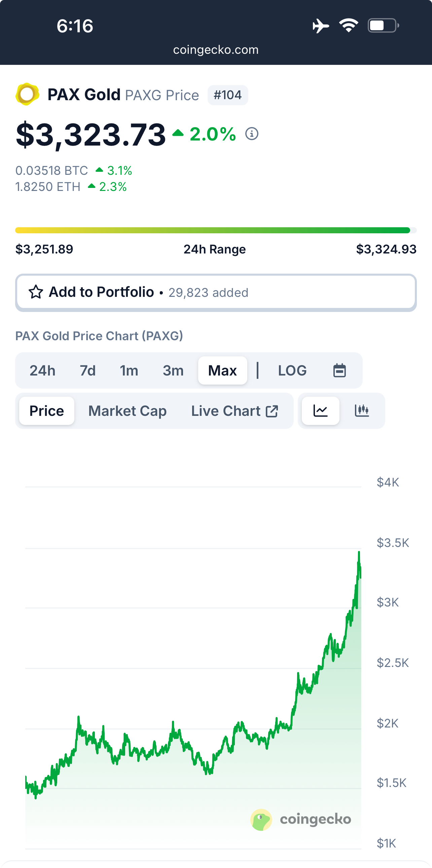Tap the airplane mode status icon
Viewport: 432px width, 868px height.
coord(320,26)
